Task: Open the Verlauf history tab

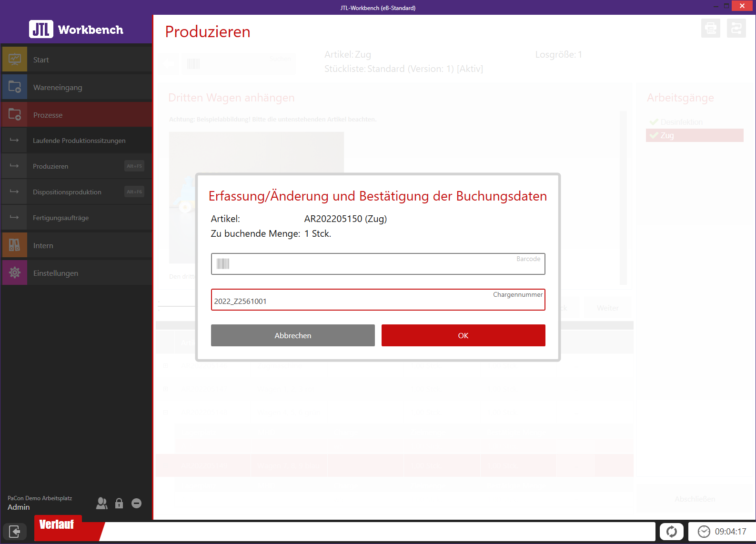Action: [57, 524]
